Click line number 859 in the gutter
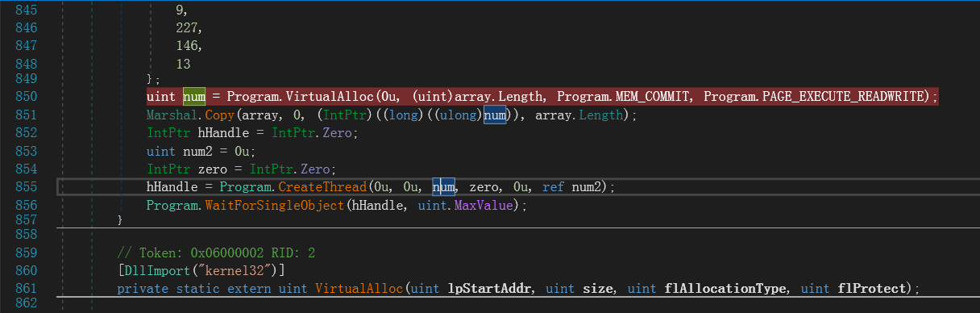The image size is (980, 313). 27,252
